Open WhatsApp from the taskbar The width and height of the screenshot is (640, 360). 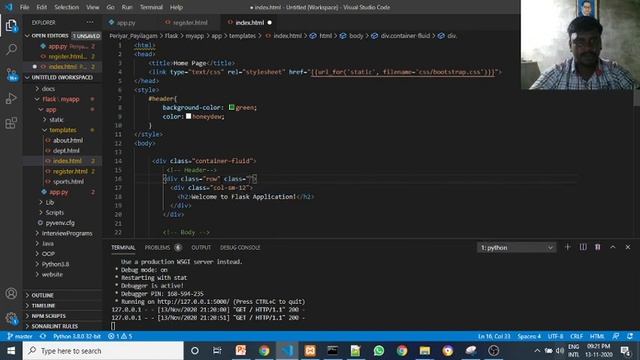point(379,351)
